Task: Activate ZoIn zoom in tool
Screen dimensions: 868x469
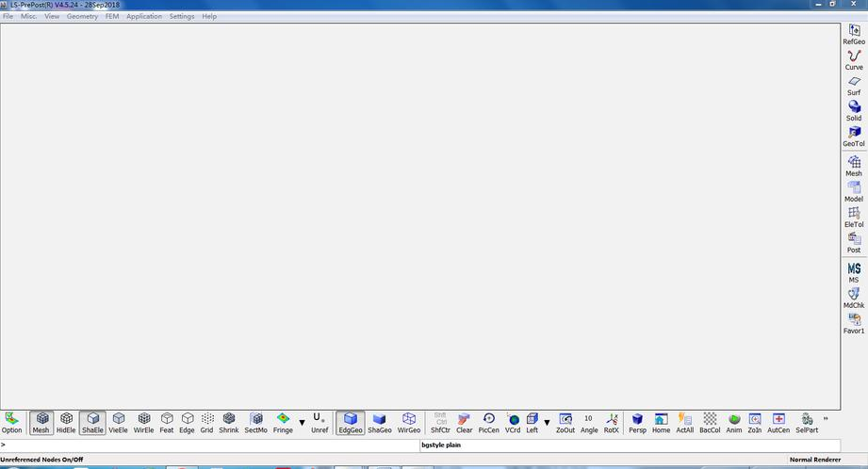Action: (x=755, y=423)
